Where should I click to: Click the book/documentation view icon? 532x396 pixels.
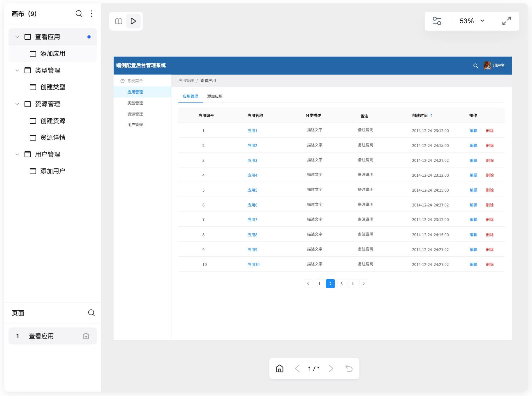point(119,21)
